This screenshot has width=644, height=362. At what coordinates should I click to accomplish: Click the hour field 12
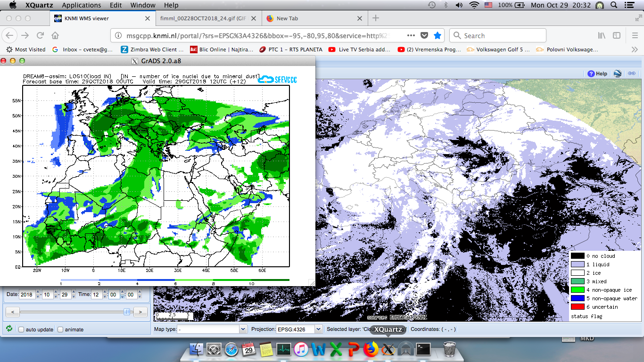point(97,294)
